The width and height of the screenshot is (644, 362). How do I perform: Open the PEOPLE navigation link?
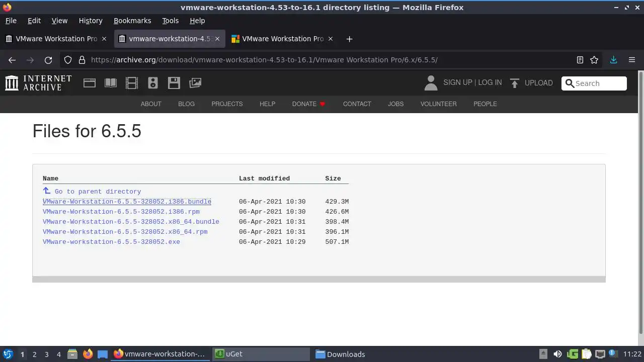(x=485, y=104)
